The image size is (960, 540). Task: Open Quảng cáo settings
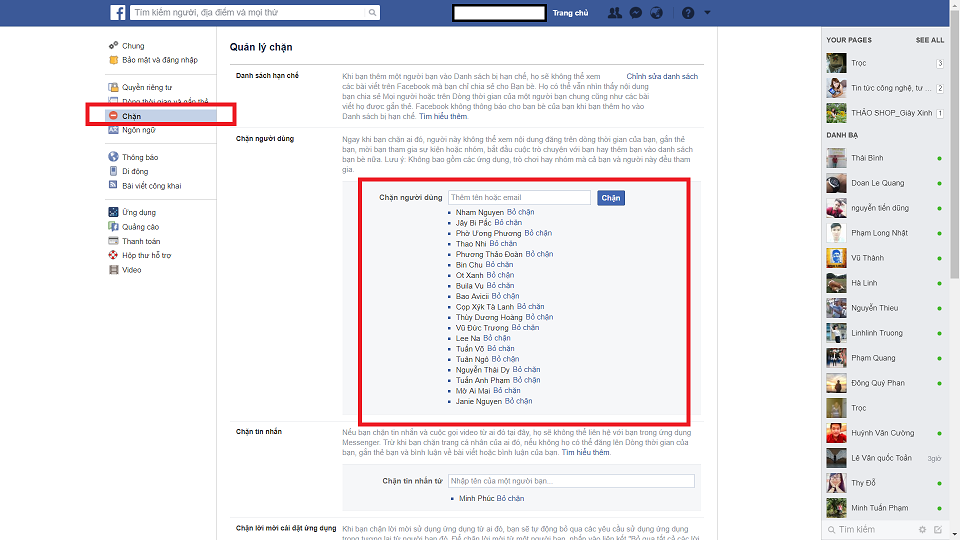140,227
